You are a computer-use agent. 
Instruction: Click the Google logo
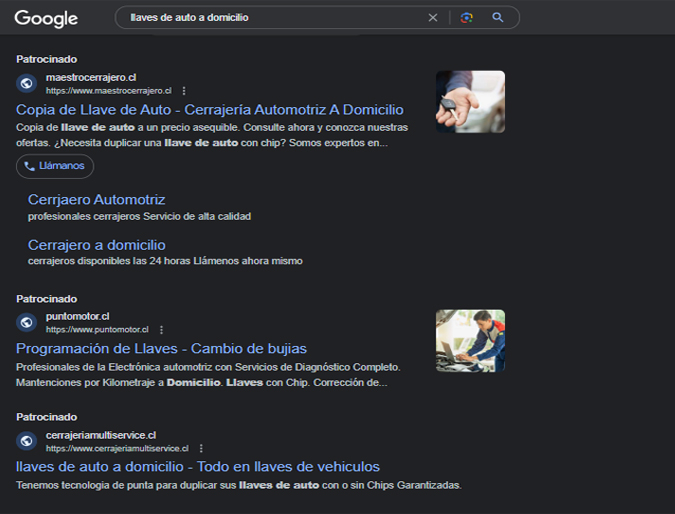[x=46, y=19]
